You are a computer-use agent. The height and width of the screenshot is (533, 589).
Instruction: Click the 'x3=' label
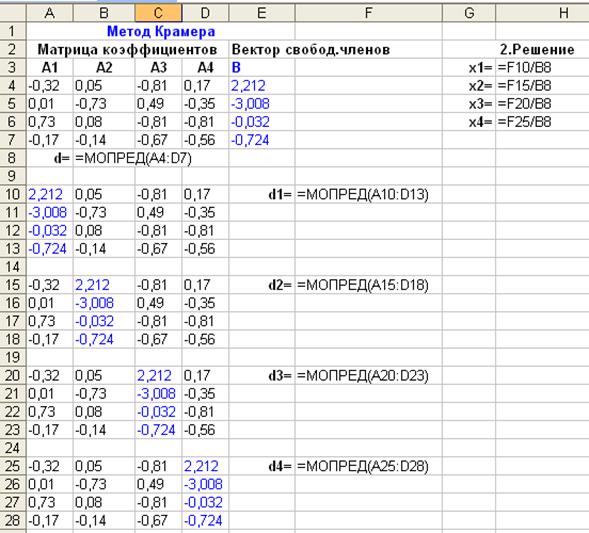(480, 104)
